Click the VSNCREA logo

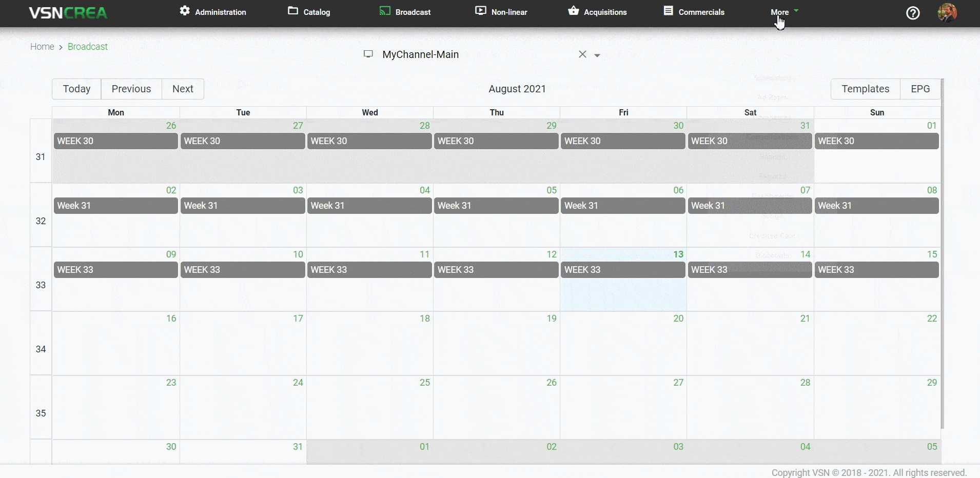(x=68, y=13)
